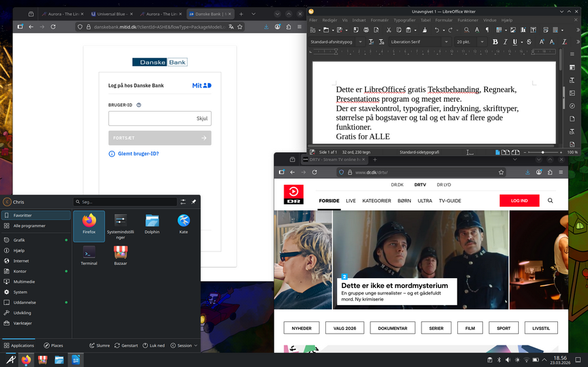
Task: Toggle bruger-ID visibility with Skjul
Action: tap(202, 119)
